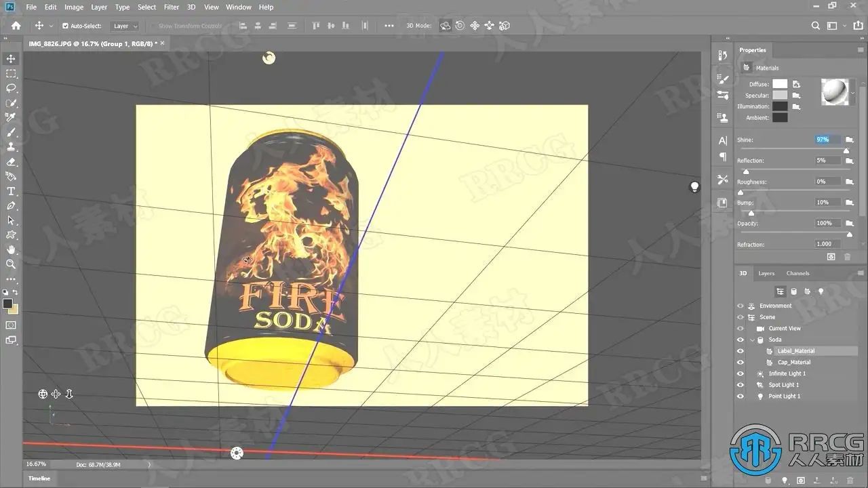
Task: Hide the Soda mesh
Action: point(740,340)
